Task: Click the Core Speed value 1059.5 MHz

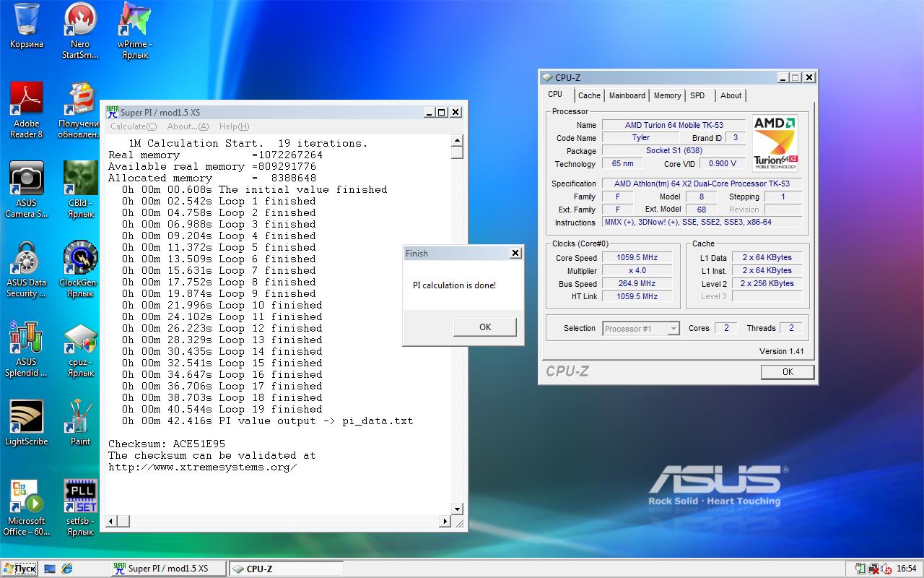Action: (x=637, y=258)
